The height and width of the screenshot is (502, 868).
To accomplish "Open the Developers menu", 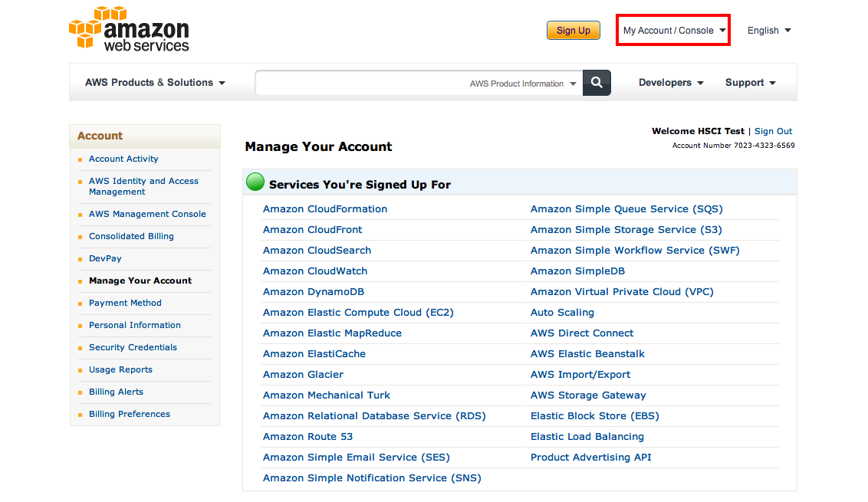I will [671, 83].
